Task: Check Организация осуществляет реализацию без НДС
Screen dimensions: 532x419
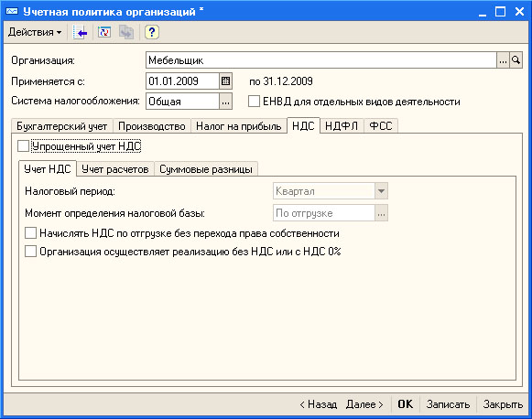Action: pos(30,252)
